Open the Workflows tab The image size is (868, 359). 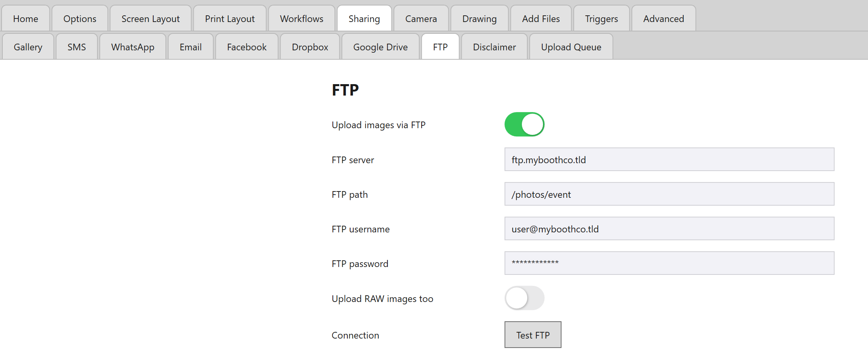click(302, 18)
